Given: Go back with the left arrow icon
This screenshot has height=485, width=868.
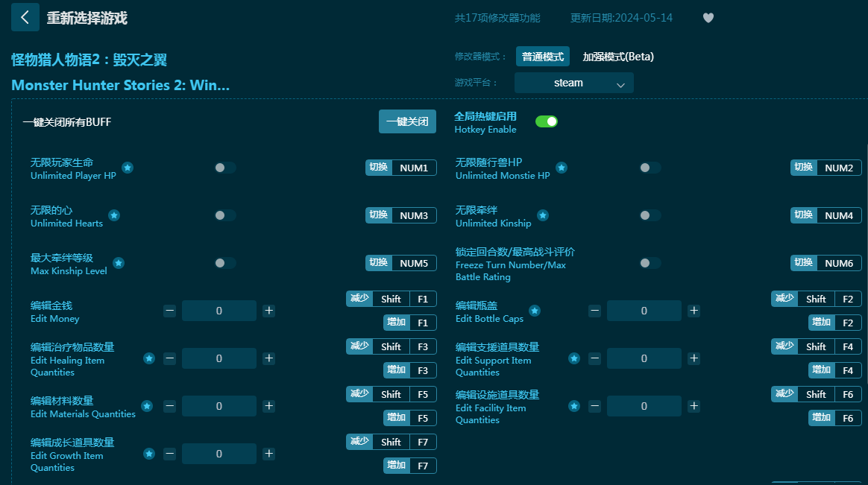Looking at the screenshot, I should point(25,17).
